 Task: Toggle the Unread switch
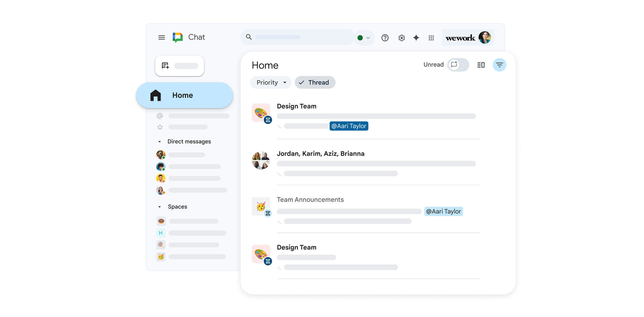[x=458, y=65]
